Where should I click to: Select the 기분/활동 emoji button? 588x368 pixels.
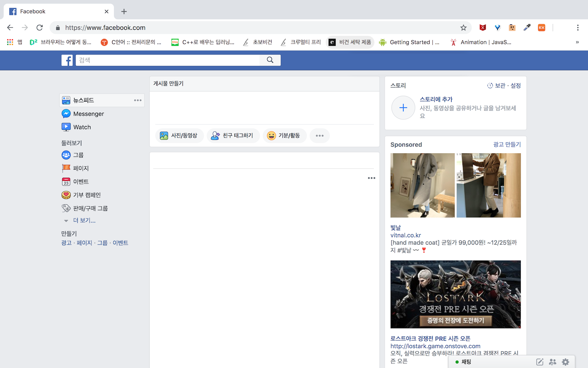tap(284, 136)
